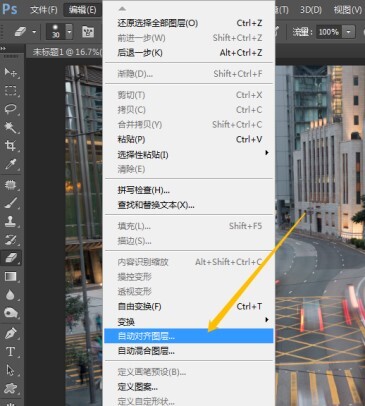This screenshot has height=406, width=365.
Task: Expand the Paste Special submenu arrow
Action: click(266, 153)
